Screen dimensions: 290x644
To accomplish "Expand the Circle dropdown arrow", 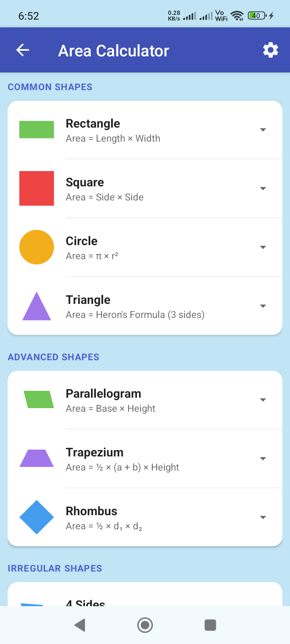I will coord(263,247).
